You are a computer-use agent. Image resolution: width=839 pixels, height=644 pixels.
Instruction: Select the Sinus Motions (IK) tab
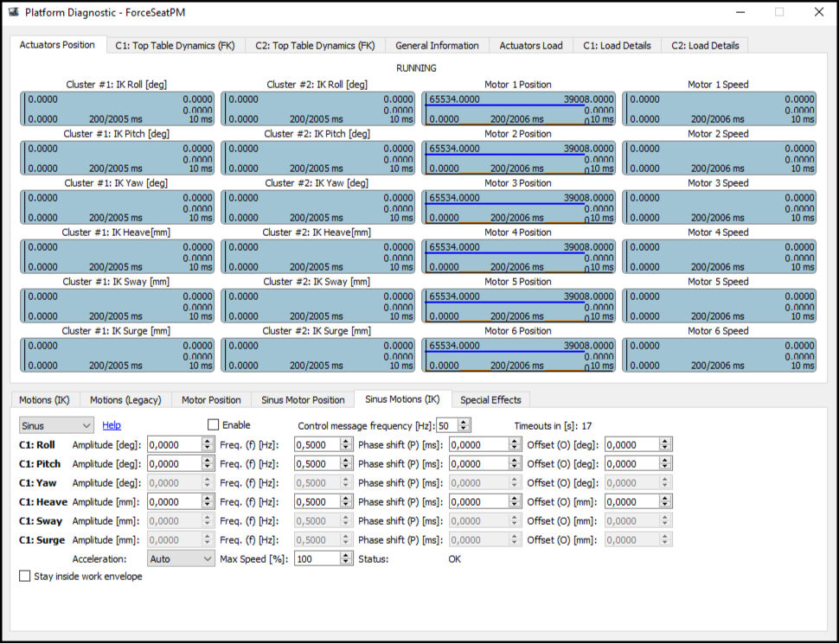(402, 399)
